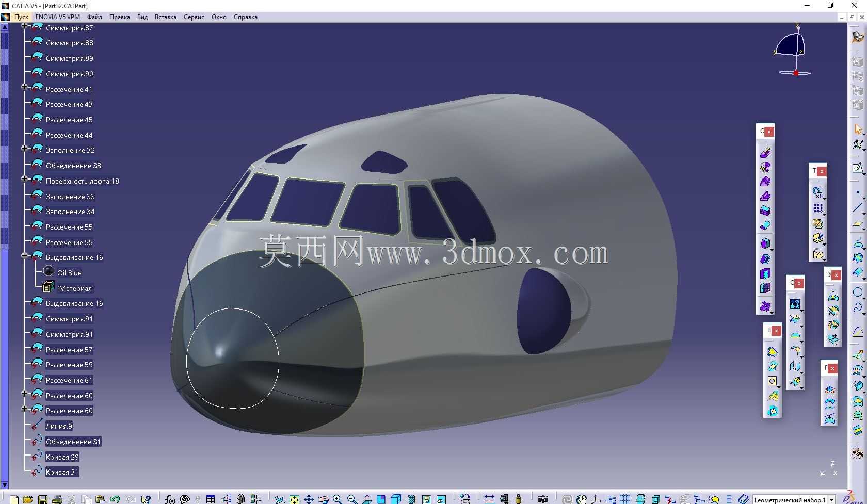The image size is (867, 504).
Task: Click the Normal View icon
Action: 367,499
